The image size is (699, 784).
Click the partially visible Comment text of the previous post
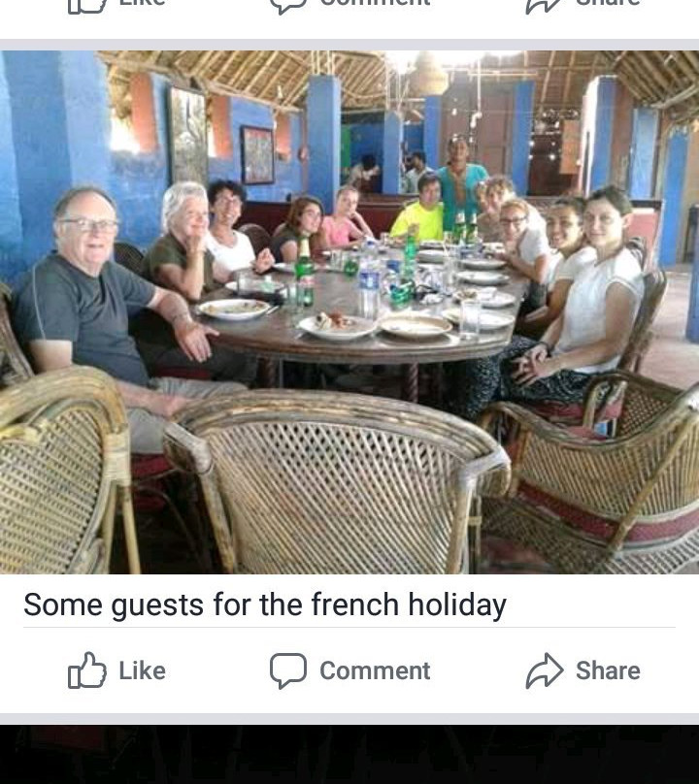[375, 3]
